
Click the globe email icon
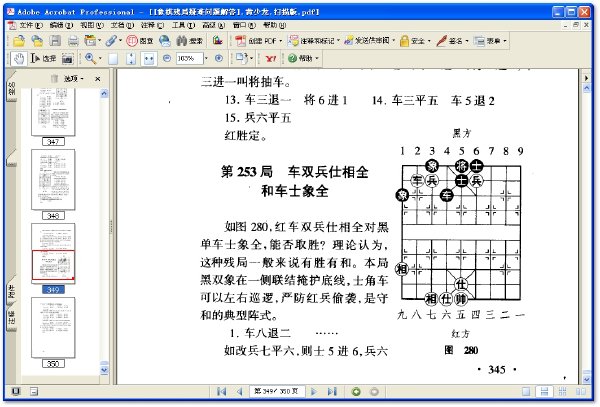tap(165, 41)
